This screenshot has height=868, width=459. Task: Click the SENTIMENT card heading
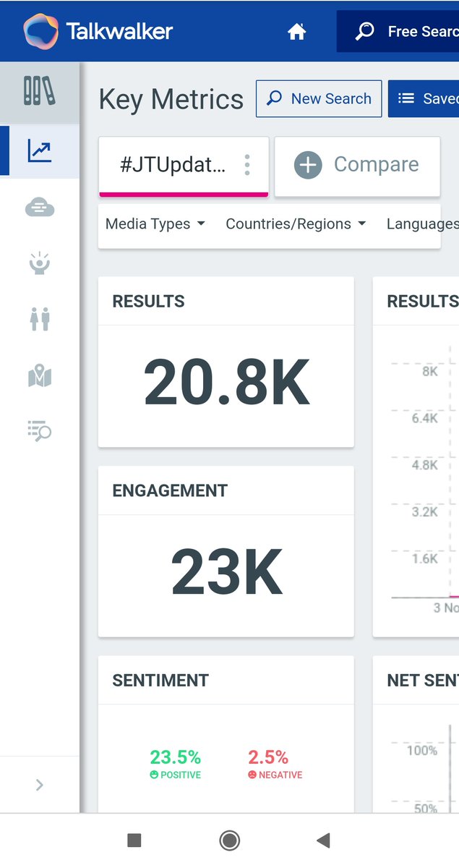tap(160, 681)
